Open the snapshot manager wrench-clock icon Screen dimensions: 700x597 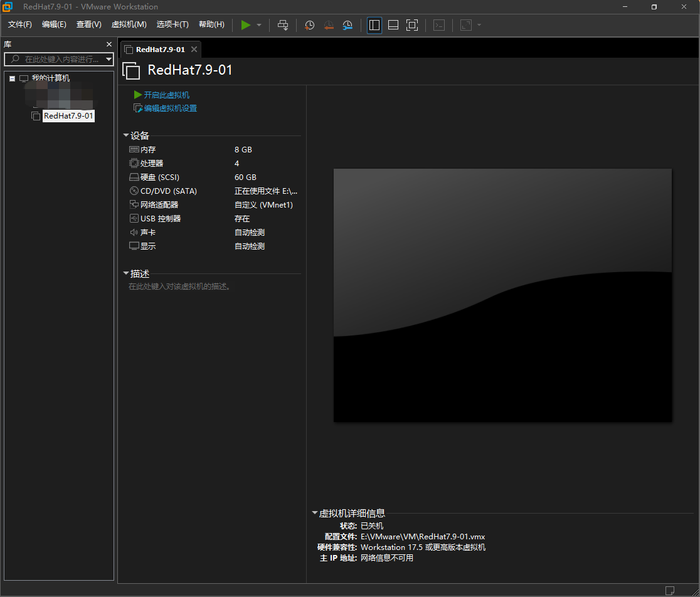click(347, 26)
